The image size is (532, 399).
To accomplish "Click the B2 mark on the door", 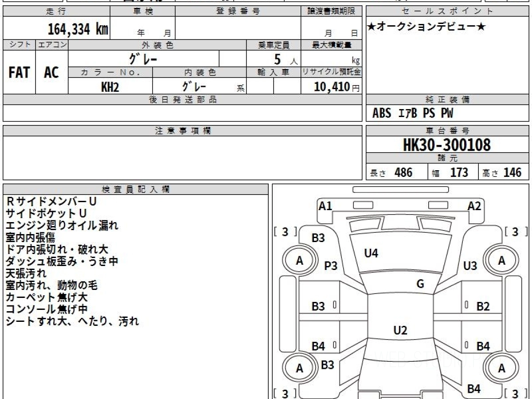I will [x=483, y=306].
